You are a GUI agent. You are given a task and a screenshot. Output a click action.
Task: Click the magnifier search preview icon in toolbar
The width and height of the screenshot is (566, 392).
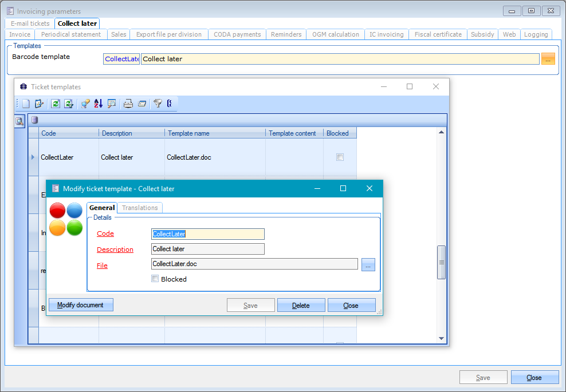coord(112,104)
